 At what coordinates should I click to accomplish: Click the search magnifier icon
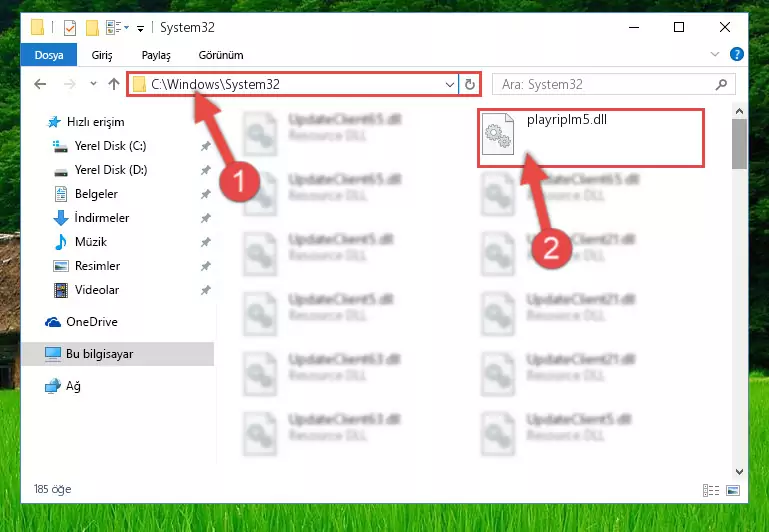tap(721, 84)
